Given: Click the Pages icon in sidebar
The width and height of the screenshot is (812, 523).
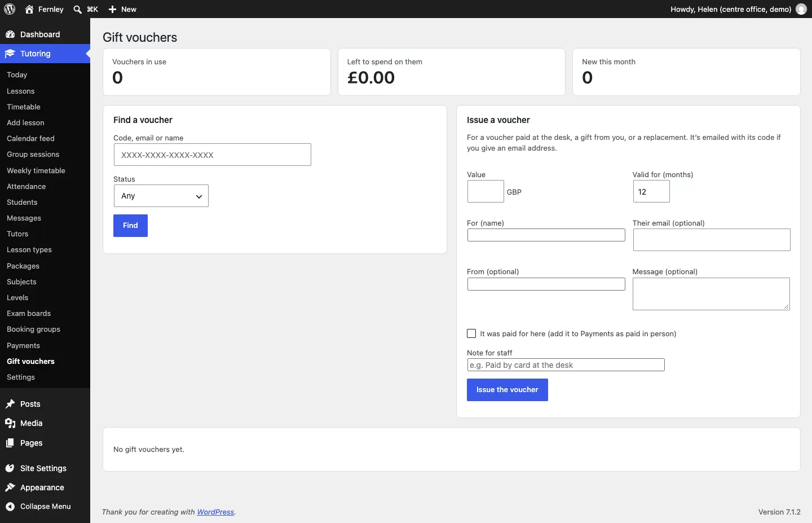Looking at the screenshot, I should click(10, 443).
